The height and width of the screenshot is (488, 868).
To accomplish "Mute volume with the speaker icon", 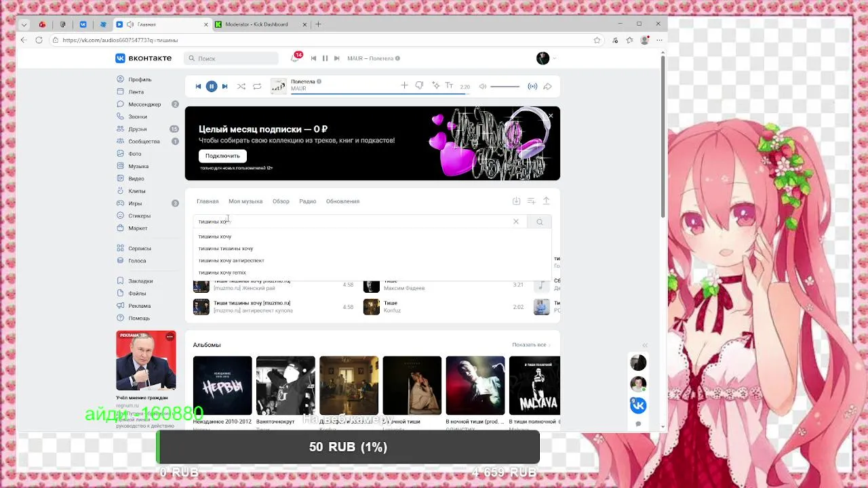I will (x=483, y=86).
